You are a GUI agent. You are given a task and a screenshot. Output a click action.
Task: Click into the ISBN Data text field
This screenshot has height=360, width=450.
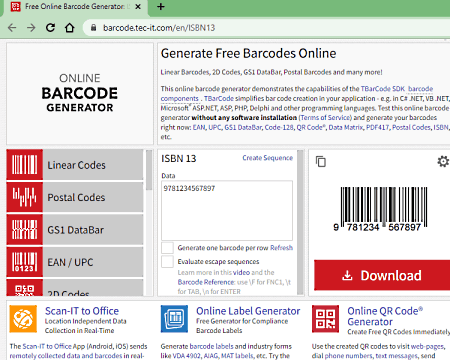click(x=227, y=210)
